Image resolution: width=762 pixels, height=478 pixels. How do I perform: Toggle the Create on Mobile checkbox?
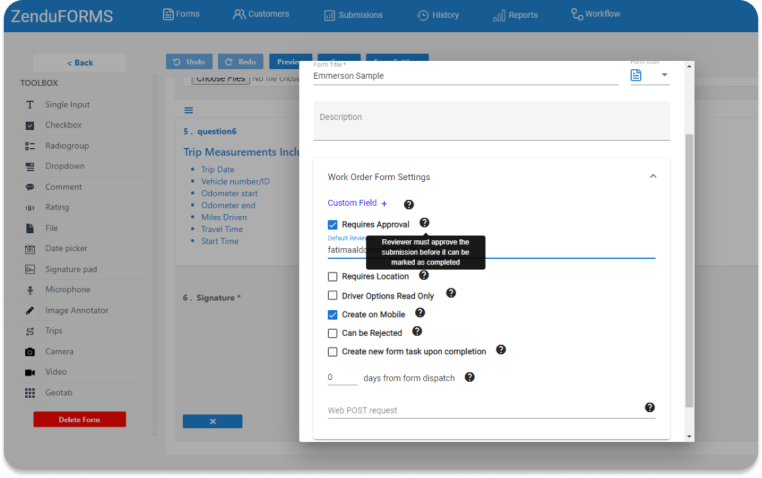[x=332, y=315]
